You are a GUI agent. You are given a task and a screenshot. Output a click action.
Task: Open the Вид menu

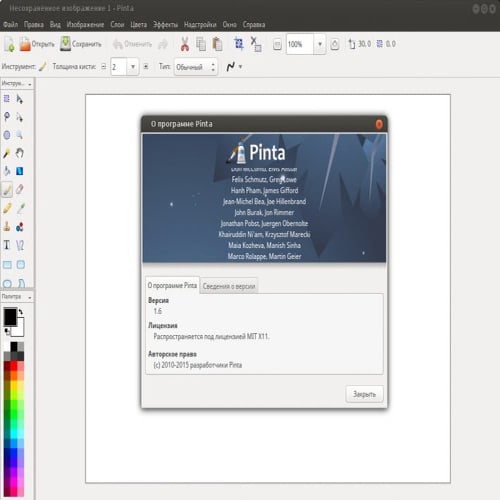[55, 25]
